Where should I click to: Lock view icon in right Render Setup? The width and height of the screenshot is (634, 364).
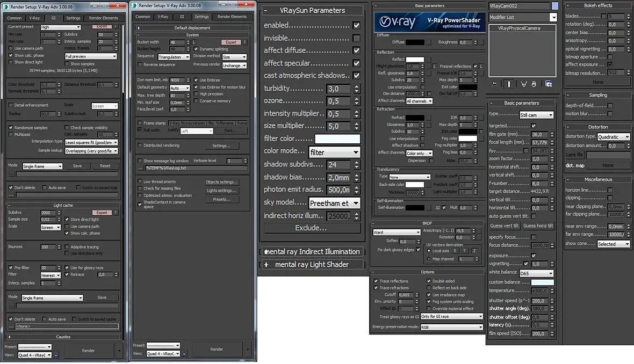184,353
